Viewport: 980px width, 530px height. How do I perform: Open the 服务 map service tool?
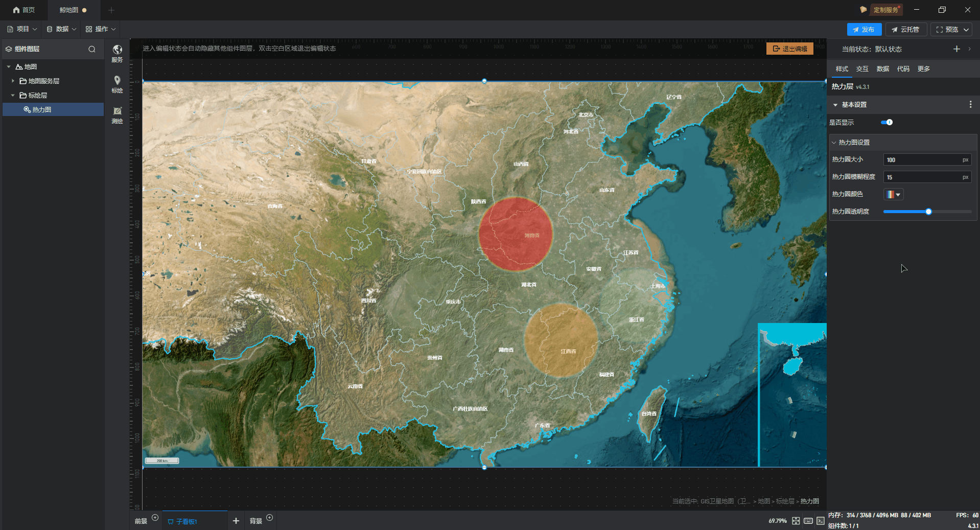(x=117, y=53)
